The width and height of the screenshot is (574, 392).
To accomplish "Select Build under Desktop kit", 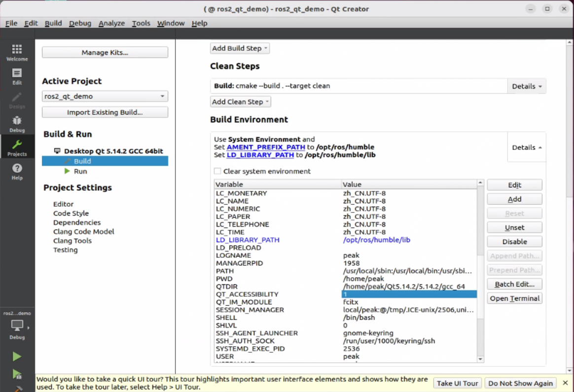I will [105, 161].
